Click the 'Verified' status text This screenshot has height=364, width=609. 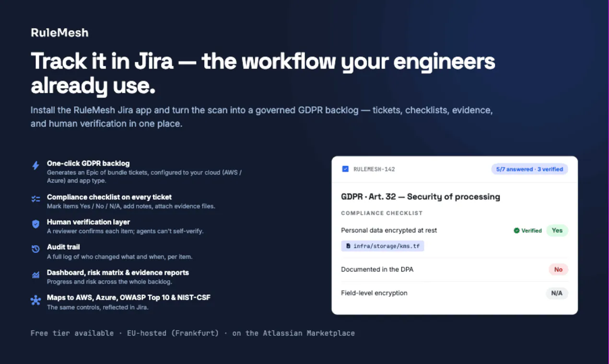point(531,230)
